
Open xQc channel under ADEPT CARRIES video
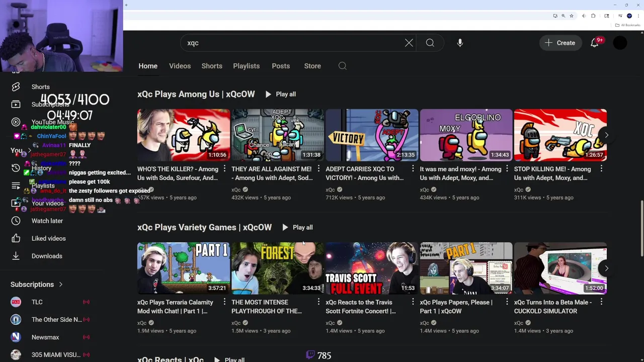click(x=330, y=190)
